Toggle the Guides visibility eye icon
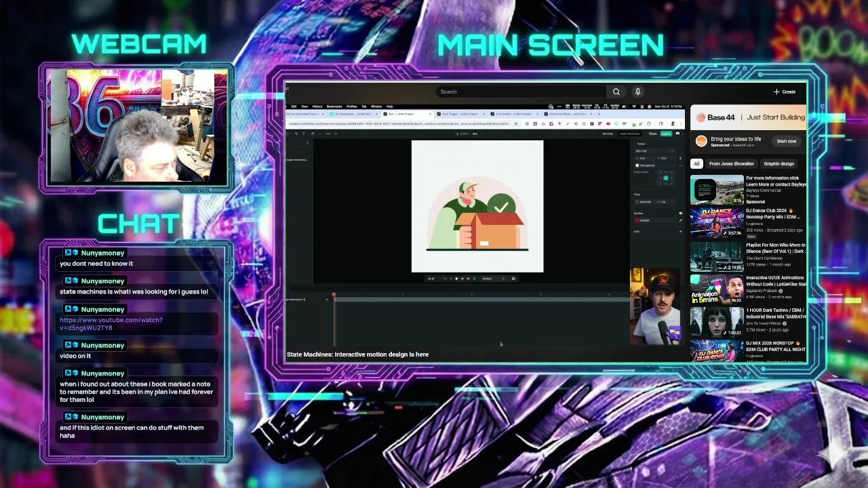Screen dimensions: 868x488 coord(680,213)
